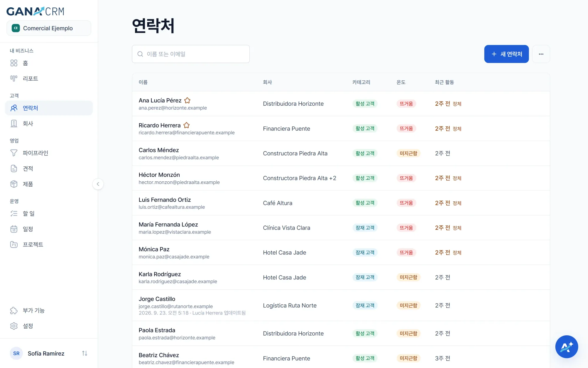Go to 리포트 in the sidebar
The height and width of the screenshot is (368, 588).
pyautogui.click(x=49, y=78)
